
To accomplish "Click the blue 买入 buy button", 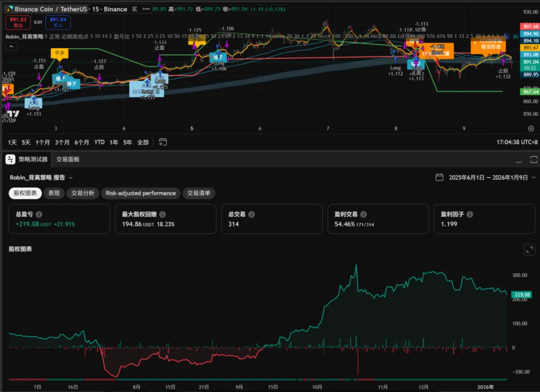I will coord(57,22).
